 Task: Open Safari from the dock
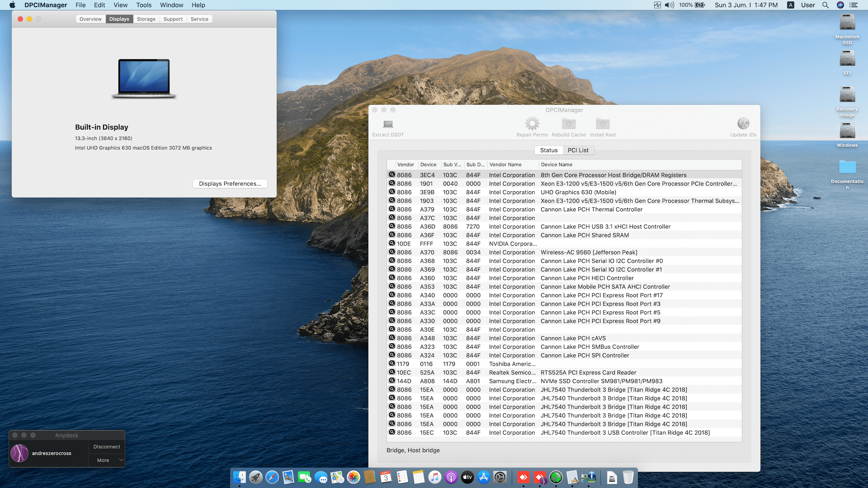(x=272, y=477)
